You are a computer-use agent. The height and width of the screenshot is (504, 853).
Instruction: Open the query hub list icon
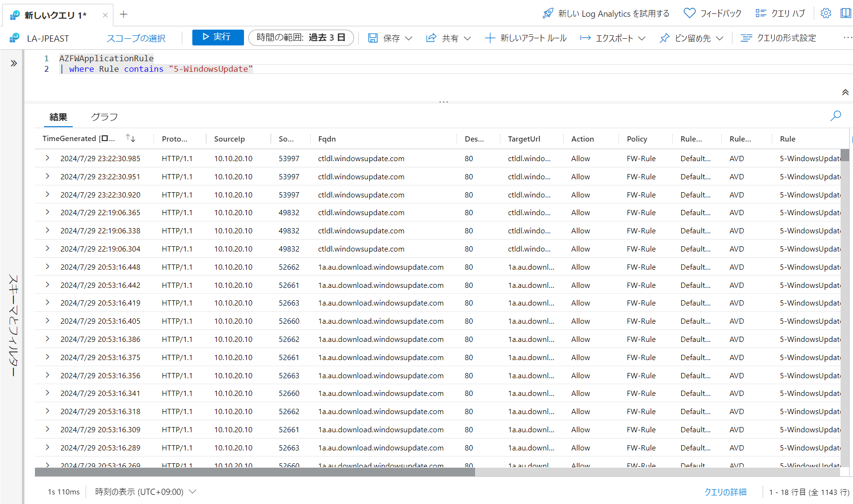[x=761, y=13]
